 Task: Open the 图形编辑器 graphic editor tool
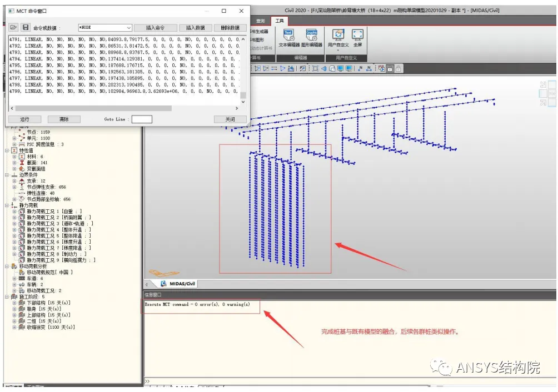[x=311, y=38]
